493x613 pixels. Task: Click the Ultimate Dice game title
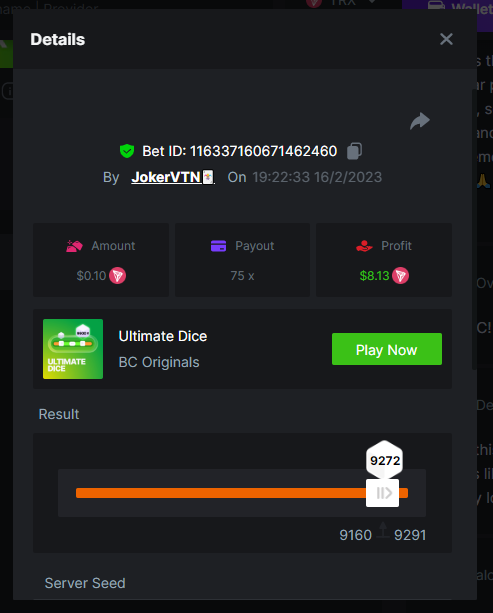click(163, 336)
